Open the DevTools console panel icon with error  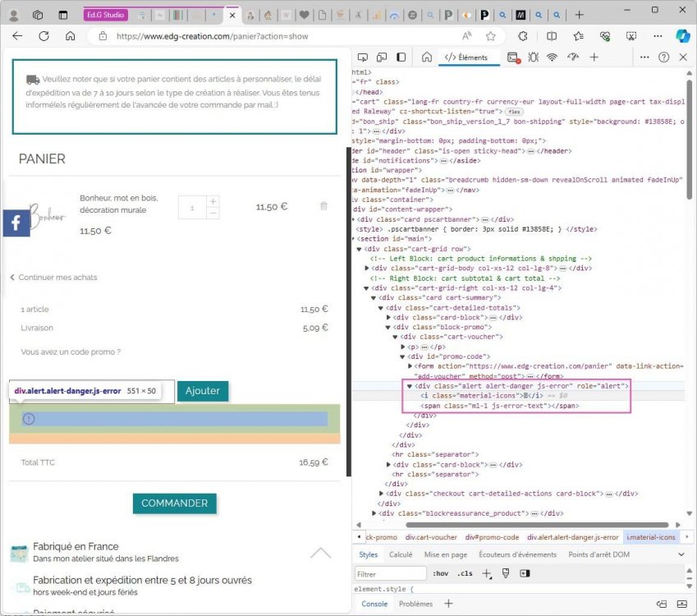click(513, 57)
